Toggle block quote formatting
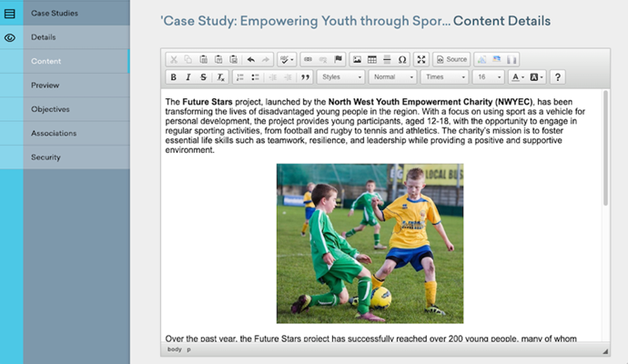The height and width of the screenshot is (364, 628). click(x=305, y=76)
